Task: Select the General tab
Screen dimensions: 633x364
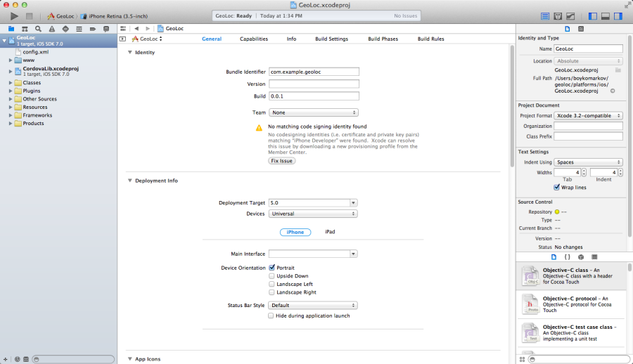Action: pyautogui.click(x=212, y=39)
